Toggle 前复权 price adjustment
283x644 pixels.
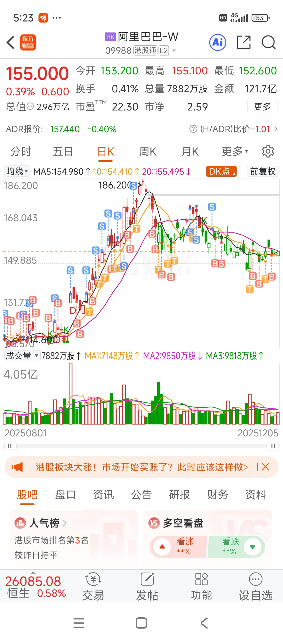tap(263, 171)
